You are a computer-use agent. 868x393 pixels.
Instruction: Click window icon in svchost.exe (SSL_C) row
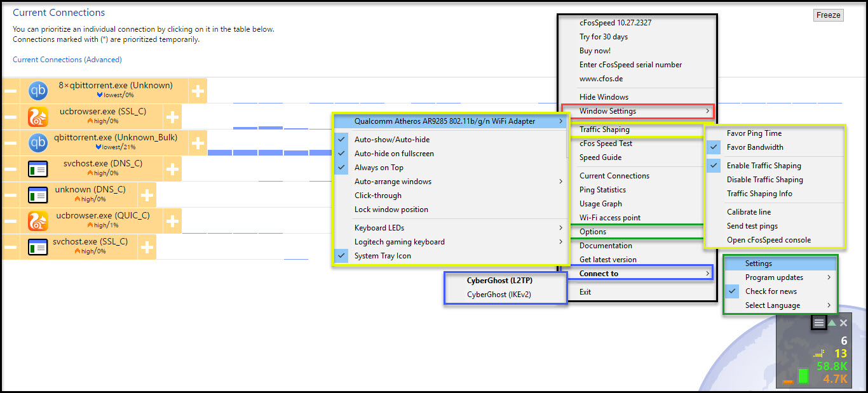click(x=38, y=247)
